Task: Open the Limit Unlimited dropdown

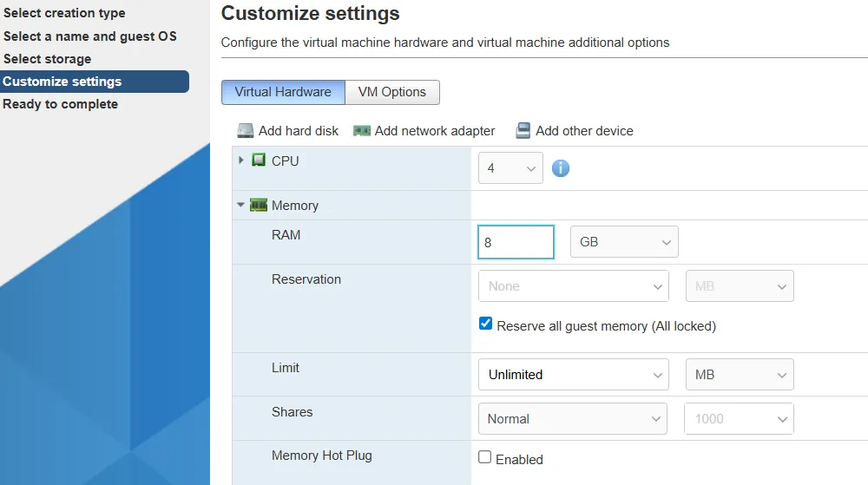Action: point(573,375)
